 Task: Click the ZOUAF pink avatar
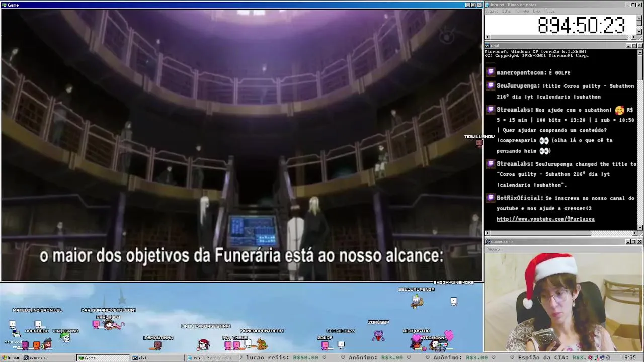pyautogui.click(x=325, y=345)
